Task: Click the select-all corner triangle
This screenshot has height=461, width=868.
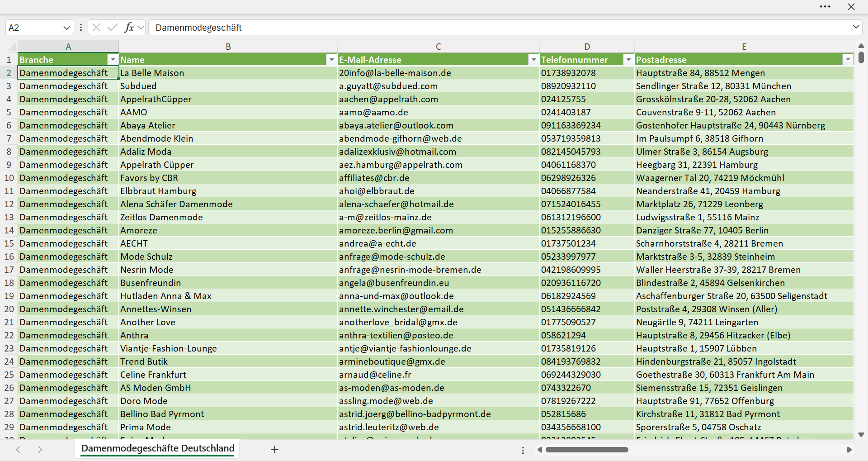Action: pyautogui.click(x=12, y=47)
